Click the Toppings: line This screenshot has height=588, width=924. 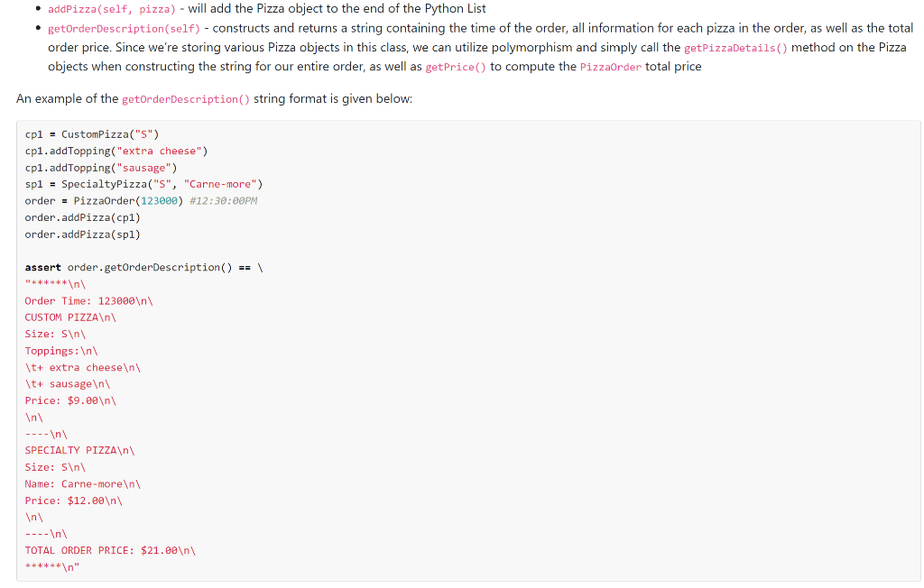61,351
